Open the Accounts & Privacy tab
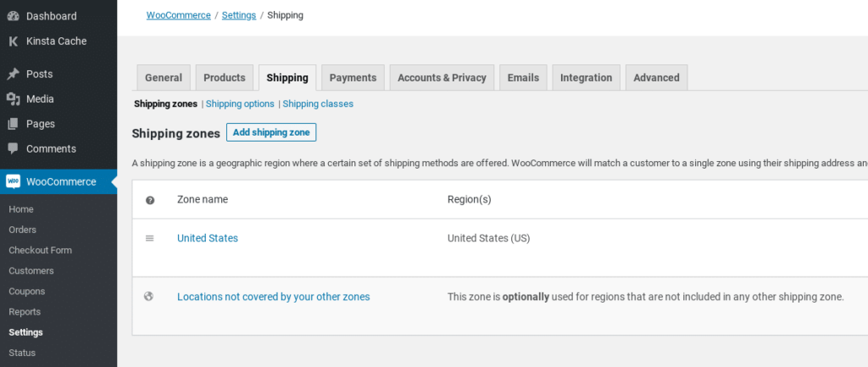This screenshot has height=367, width=868. [x=442, y=78]
